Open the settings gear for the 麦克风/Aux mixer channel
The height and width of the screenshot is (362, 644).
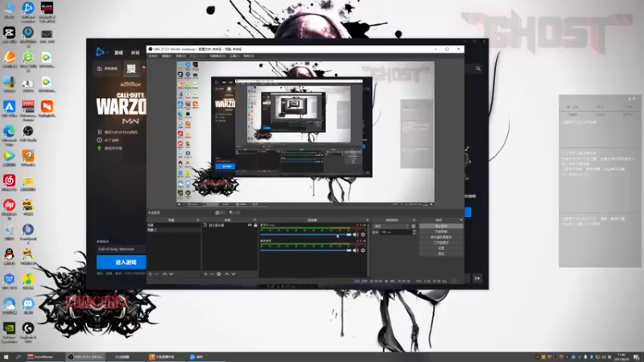coord(363,235)
